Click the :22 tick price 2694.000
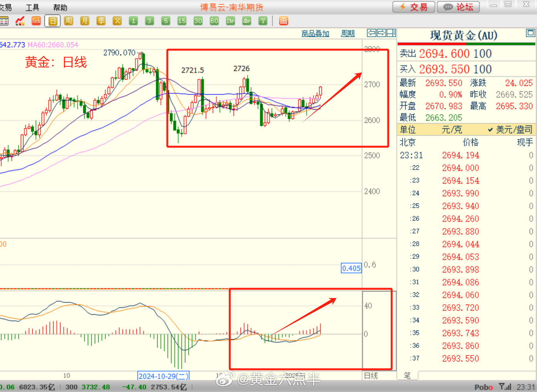Viewport: 537px width, 392px height. 461,168
